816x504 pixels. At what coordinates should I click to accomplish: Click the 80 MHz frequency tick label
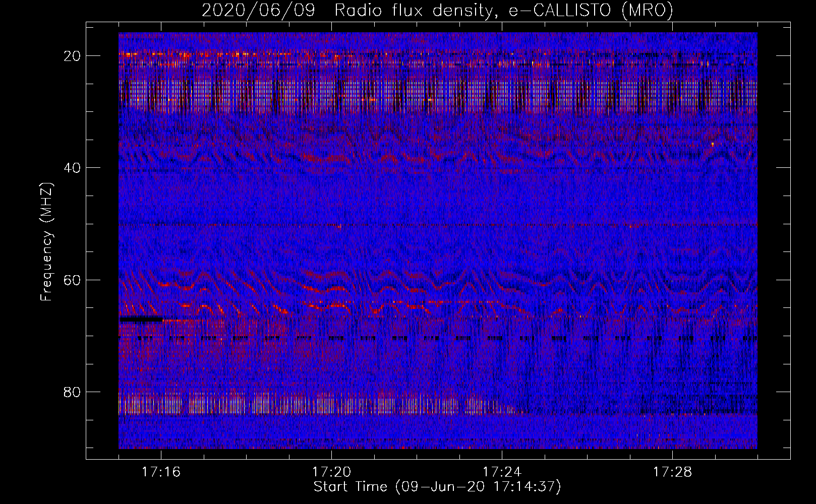click(73, 392)
